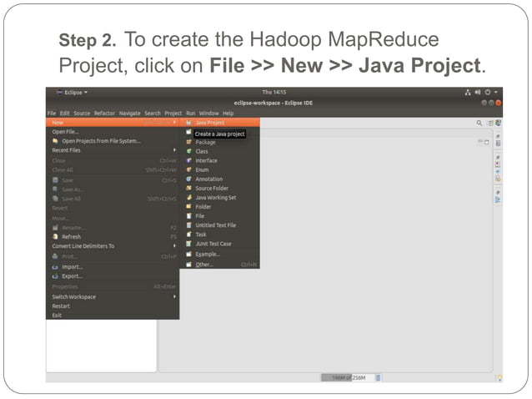Open the Window menu
This screenshot has width=532, height=399.
pos(208,113)
